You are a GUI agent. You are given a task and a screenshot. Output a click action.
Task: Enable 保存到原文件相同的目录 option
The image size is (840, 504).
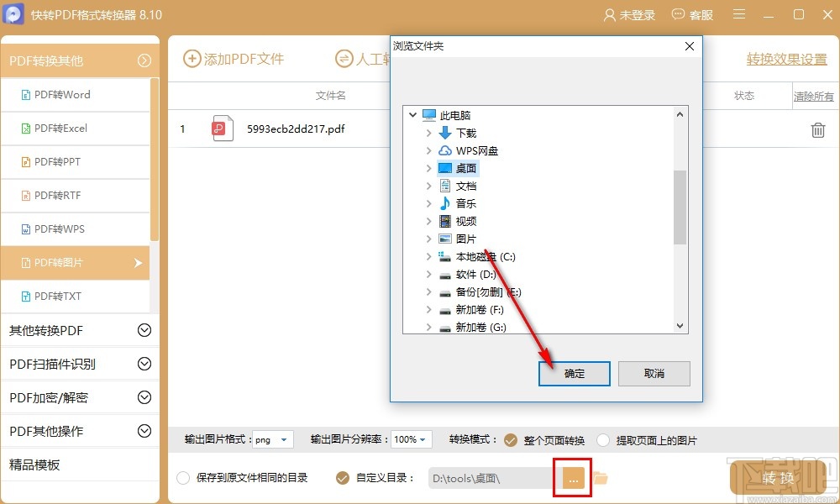coord(181,476)
